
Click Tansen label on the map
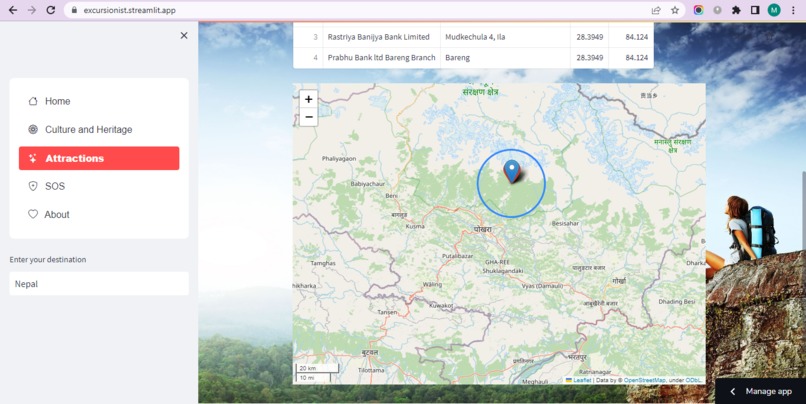387,312
